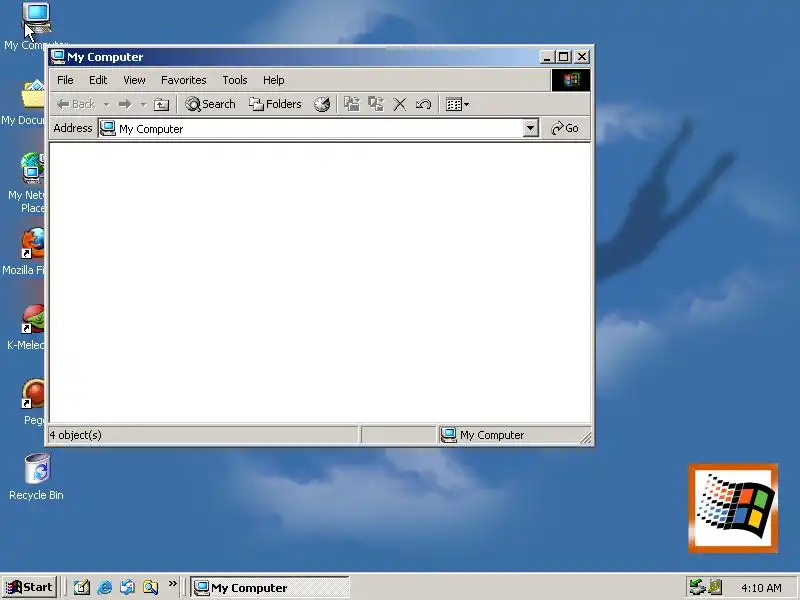Click the Go button
Image resolution: width=800 pixels, height=600 pixels.
565,129
